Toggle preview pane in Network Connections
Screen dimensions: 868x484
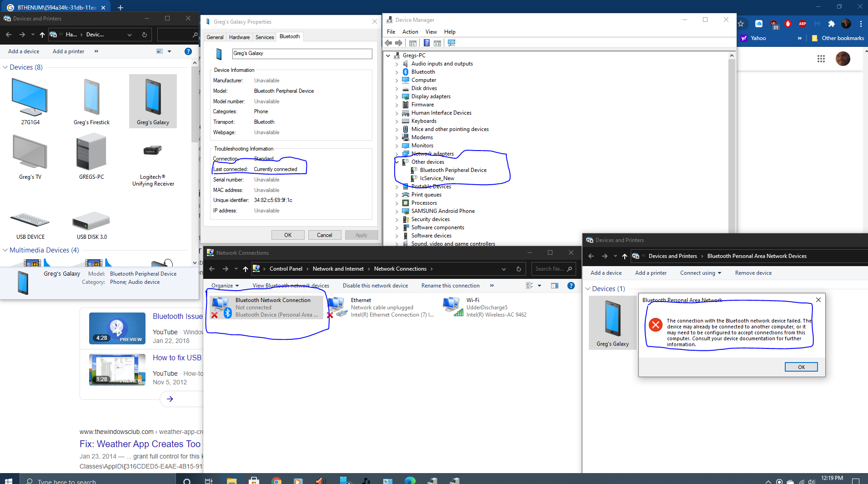tap(555, 286)
